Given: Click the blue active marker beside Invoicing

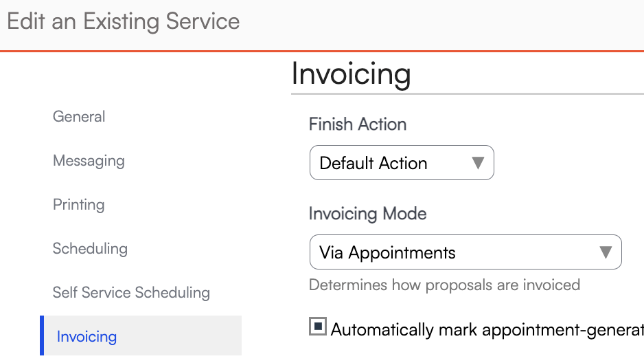Looking at the screenshot, I should click(42, 335).
